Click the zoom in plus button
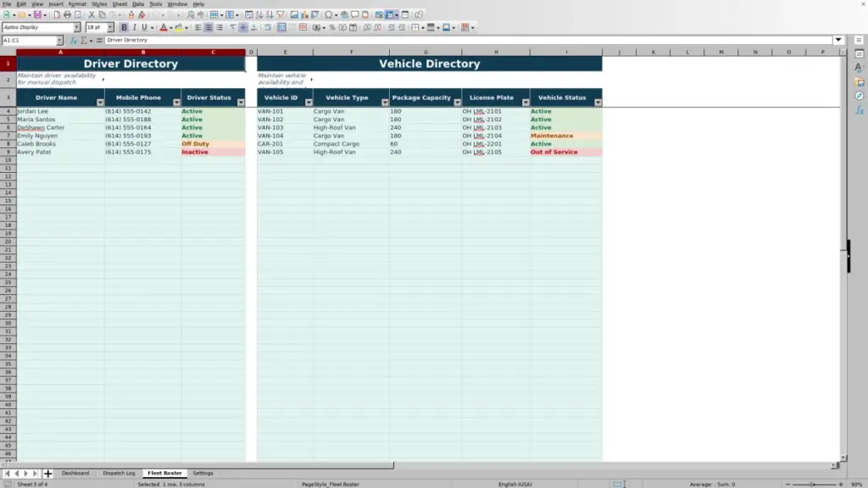The width and height of the screenshot is (868, 488). coord(841,484)
